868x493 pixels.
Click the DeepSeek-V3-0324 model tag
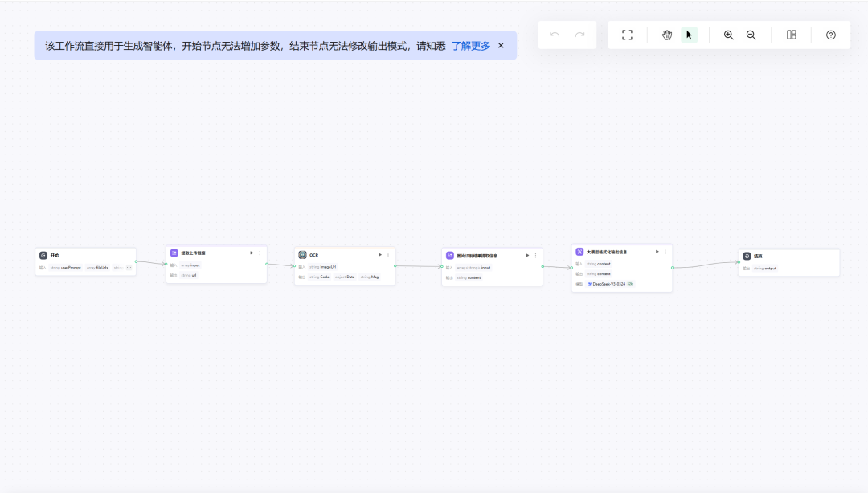608,284
